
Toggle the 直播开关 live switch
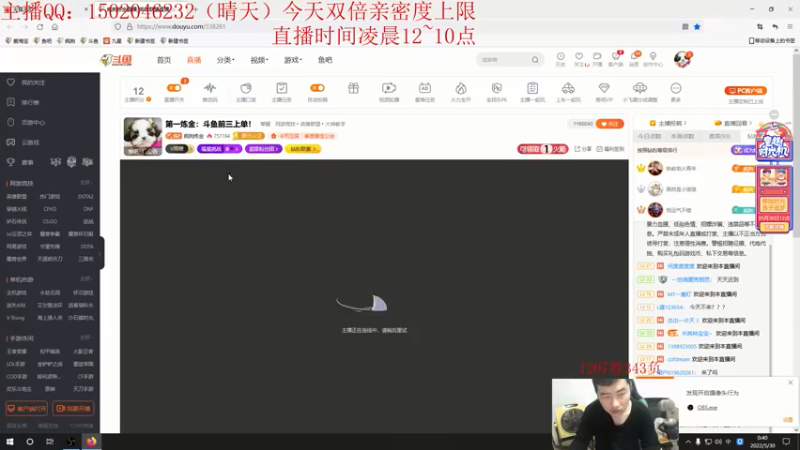(x=174, y=88)
